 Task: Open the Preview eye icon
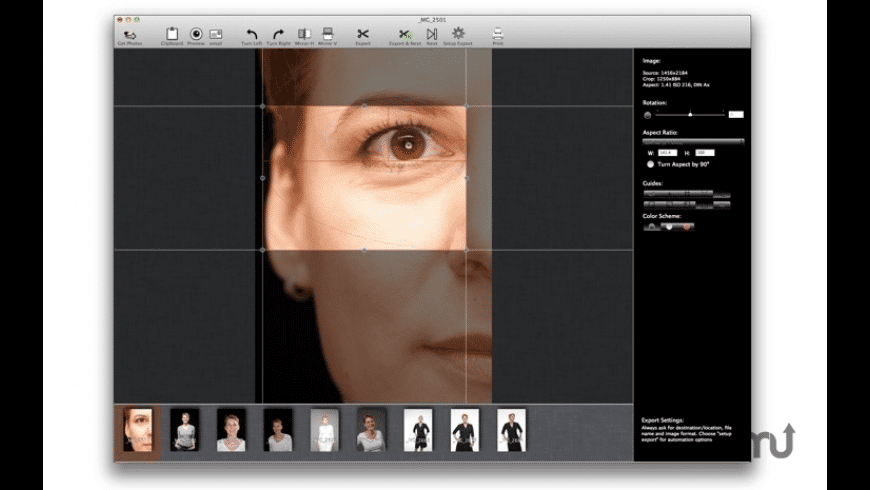tap(196, 34)
